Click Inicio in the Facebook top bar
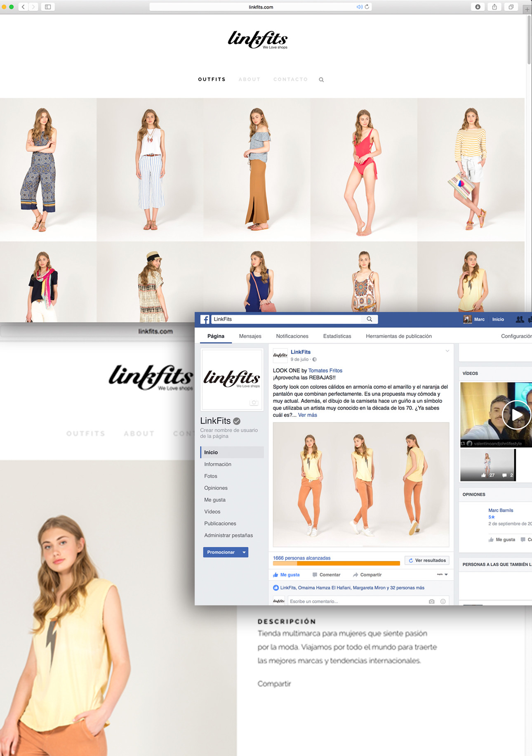Image resolution: width=532 pixels, height=756 pixels. 498,319
